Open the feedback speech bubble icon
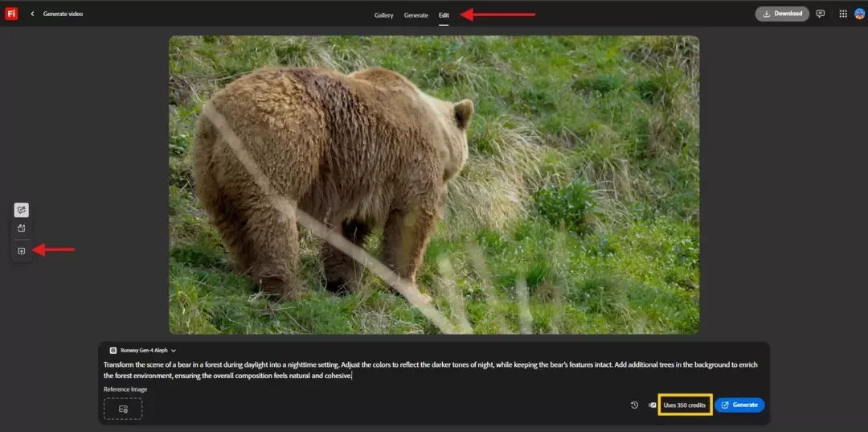Viewport: 868px width, 432px height. click(x=821, y=14)
